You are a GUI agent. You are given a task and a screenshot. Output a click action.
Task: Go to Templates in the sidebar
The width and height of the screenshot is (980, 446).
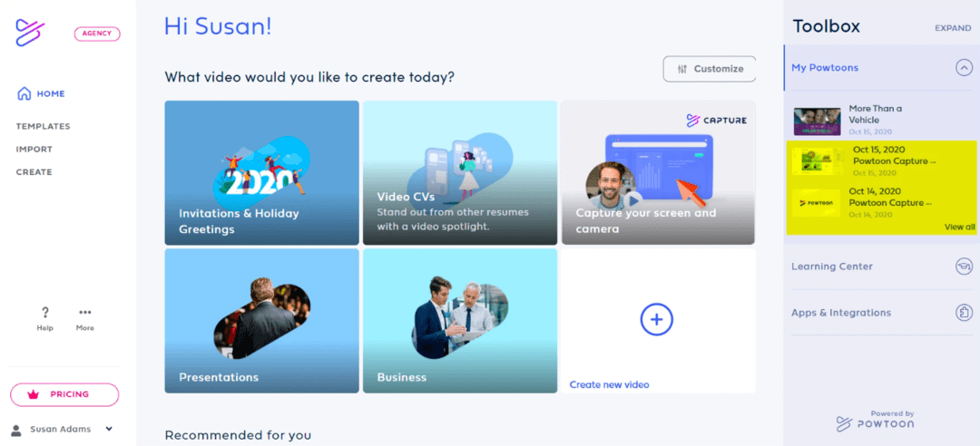[x=44, y=126]
